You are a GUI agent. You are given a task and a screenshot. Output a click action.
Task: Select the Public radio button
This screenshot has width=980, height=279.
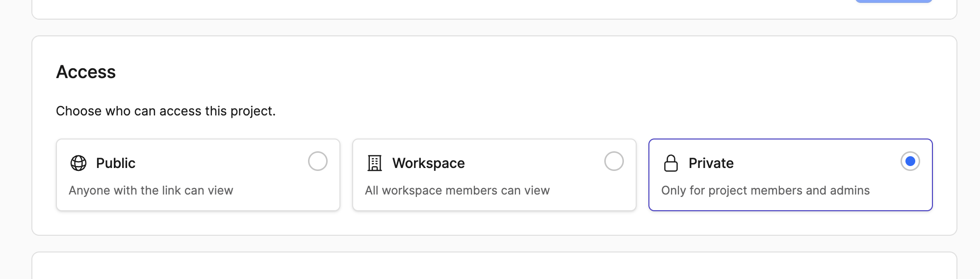click(318, 161)
